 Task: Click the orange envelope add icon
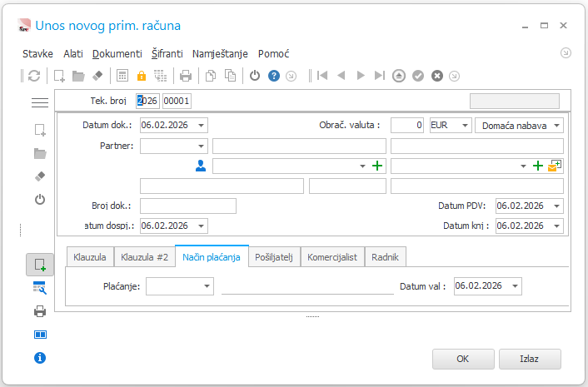click(554, 166)
